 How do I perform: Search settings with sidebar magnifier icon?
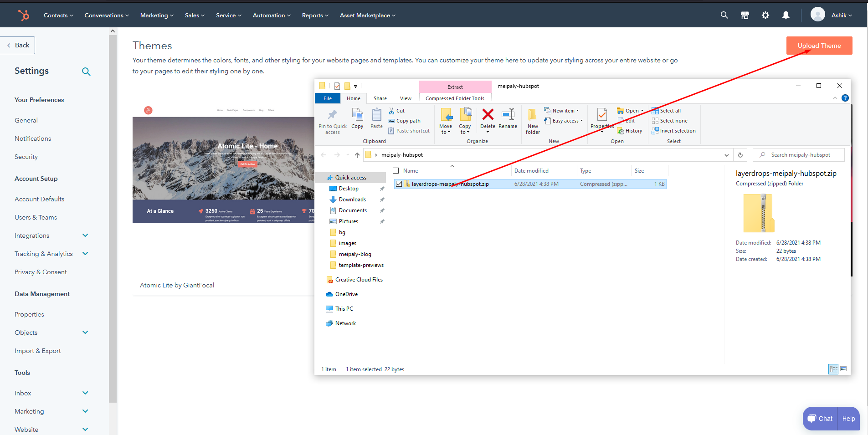[x=86, y=72]
